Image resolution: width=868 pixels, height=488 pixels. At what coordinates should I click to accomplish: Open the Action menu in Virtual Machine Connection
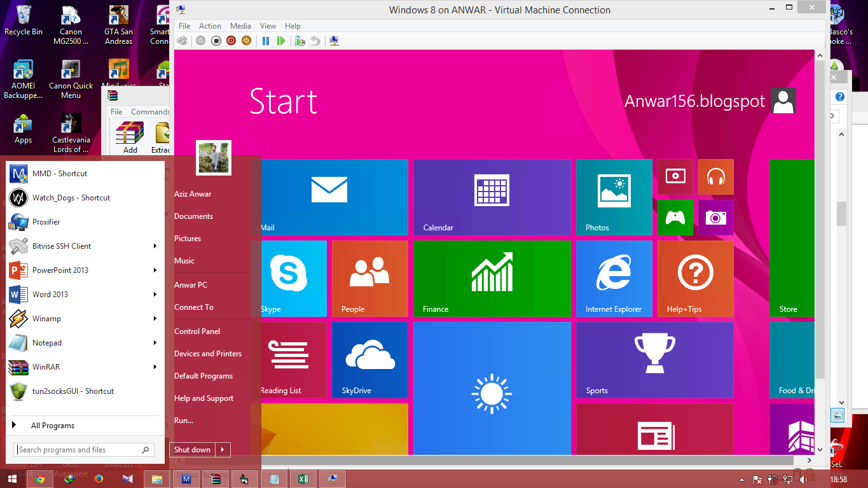pos(210,26)
